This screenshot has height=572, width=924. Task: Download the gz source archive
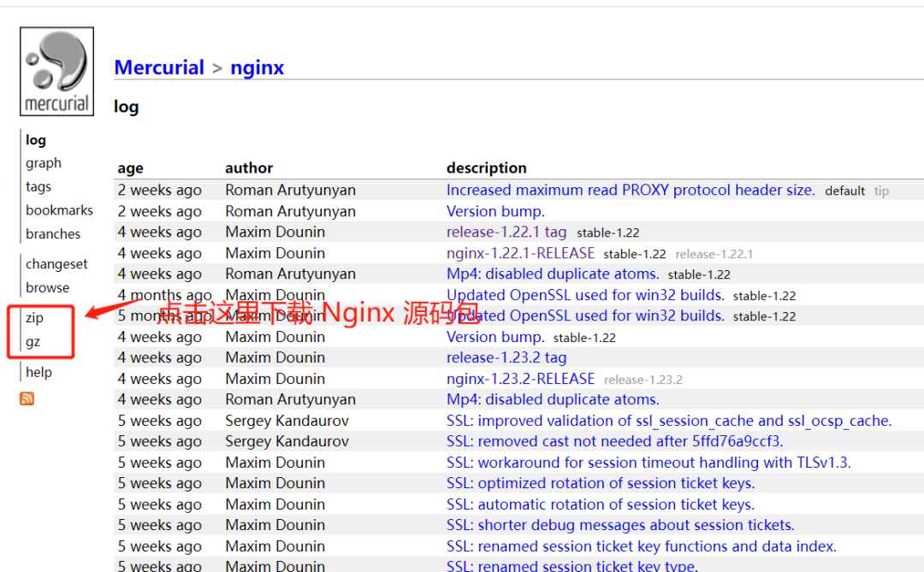tap(33, 340)
